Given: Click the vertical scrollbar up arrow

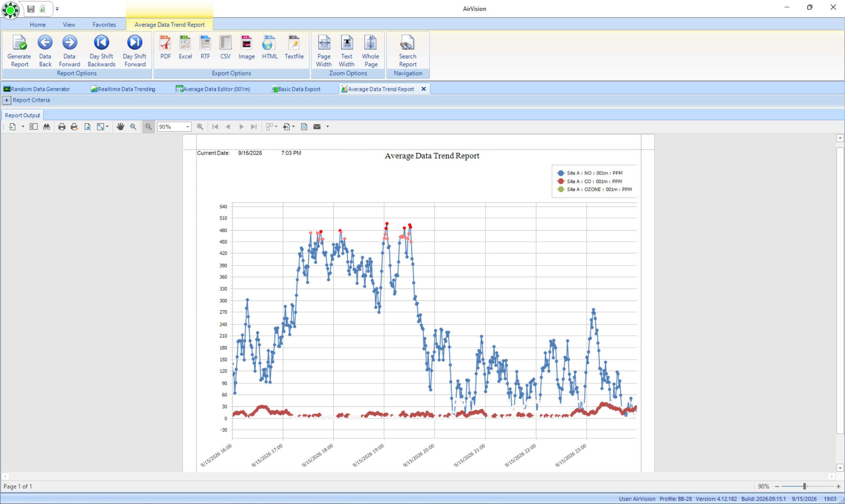Looking at the screenshot, I should (x=840, y=138).
